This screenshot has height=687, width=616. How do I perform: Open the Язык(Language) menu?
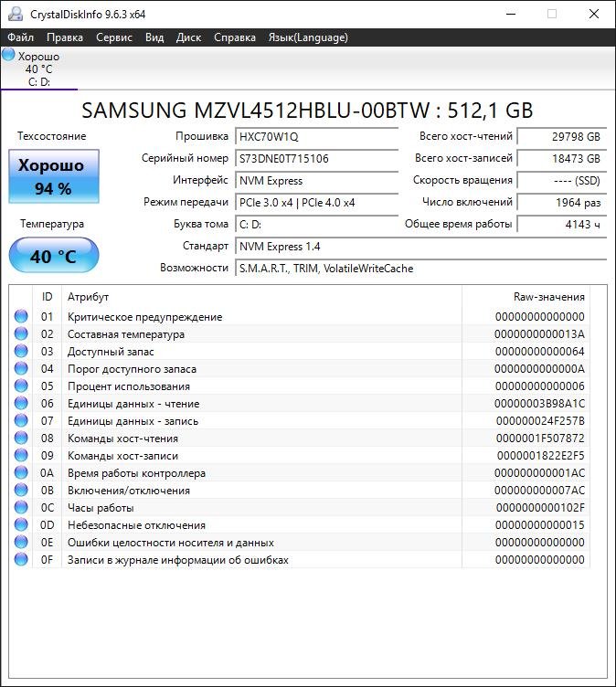308,37
